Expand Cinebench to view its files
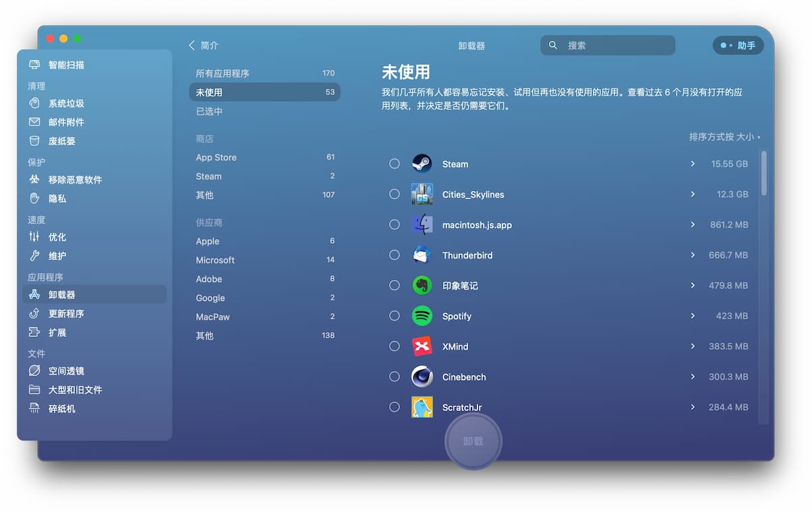The width and height of the screenshot is (812, 511). [692, 377]
